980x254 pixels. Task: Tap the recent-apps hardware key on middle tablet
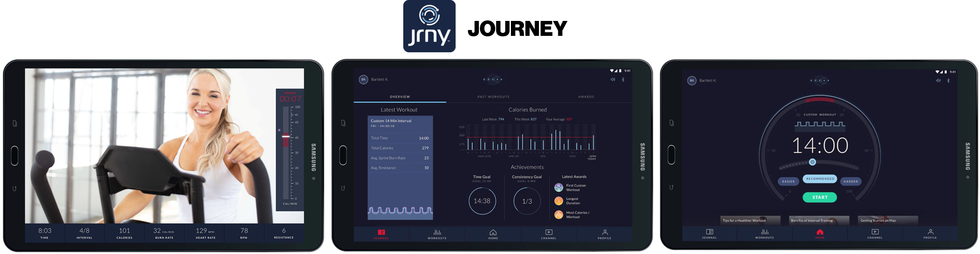click(343, 123)
